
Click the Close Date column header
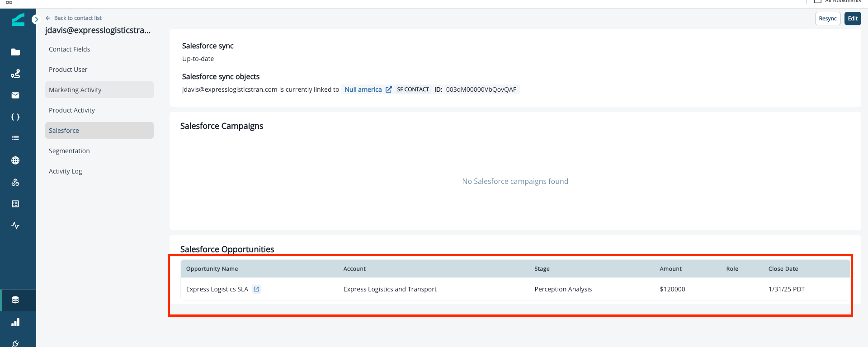(x=783, y=269)
